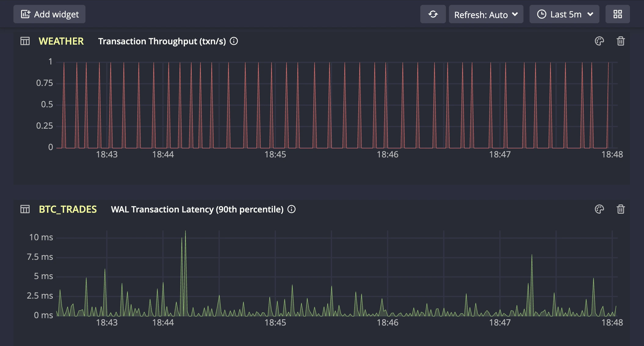
Task: Delete the BTC_TRADES widget via trash icon
Action: click(621, 209)
